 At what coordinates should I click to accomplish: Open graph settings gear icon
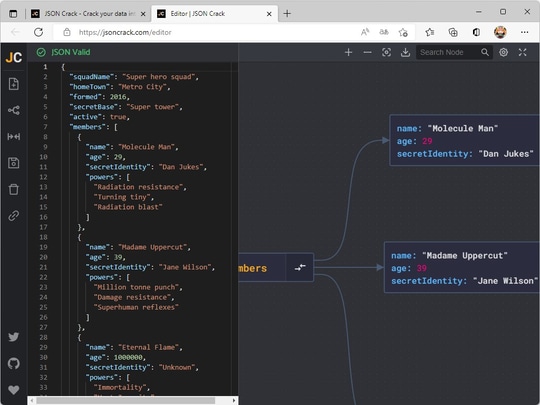click(503, 52)
